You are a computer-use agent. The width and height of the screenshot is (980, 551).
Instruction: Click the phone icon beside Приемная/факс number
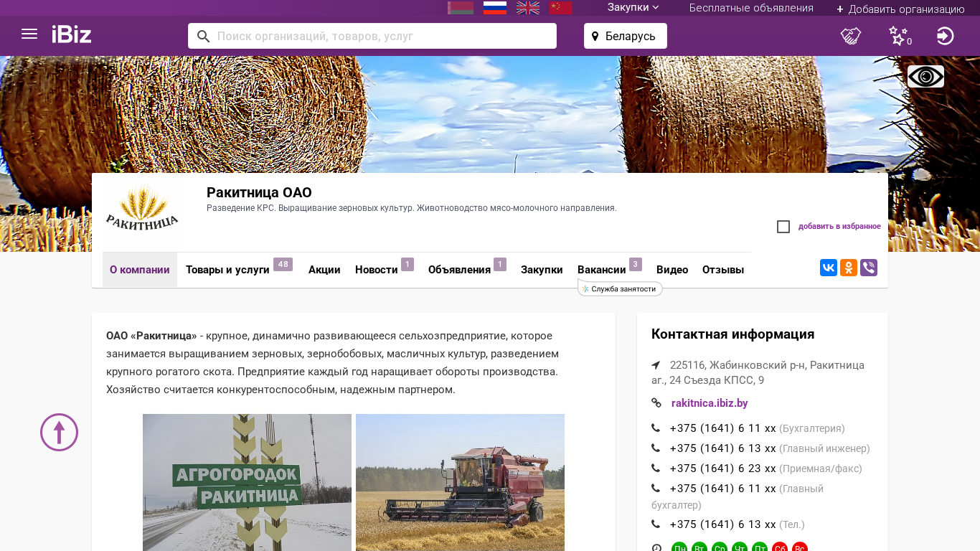coord(656,468)
